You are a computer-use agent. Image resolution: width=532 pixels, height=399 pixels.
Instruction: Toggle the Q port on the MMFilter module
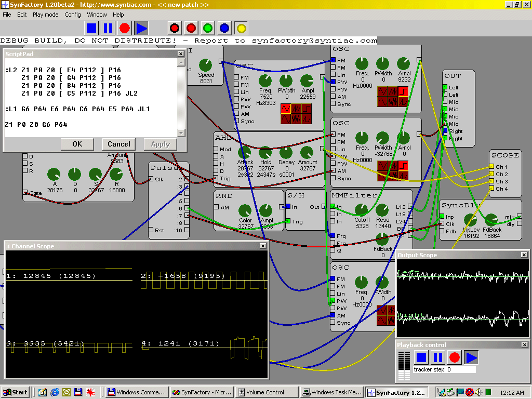333,250
